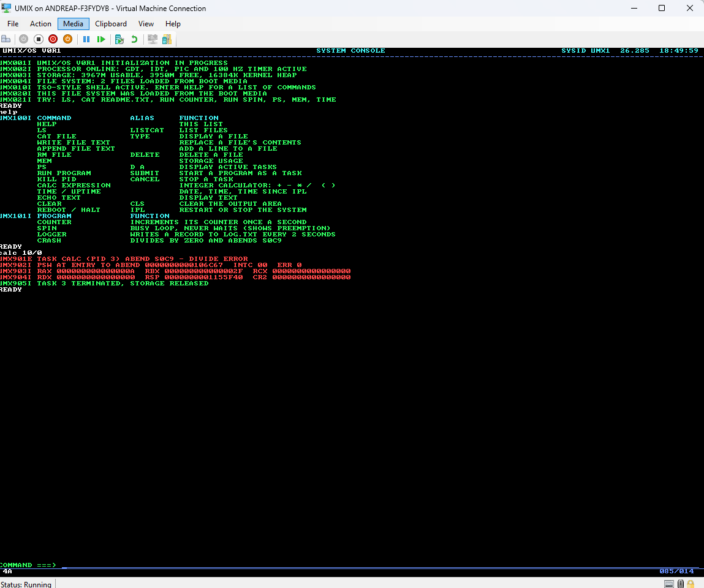Click the 085/014 cursor position indicator
The height and width of the screenshot is (588, 704).
676,571
